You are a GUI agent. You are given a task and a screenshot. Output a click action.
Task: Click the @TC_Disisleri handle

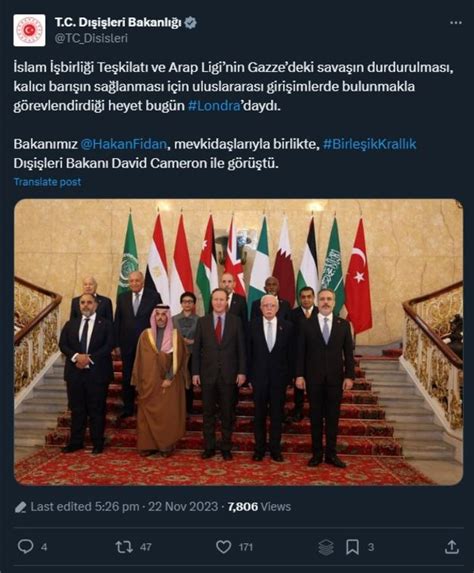[91, 38]
